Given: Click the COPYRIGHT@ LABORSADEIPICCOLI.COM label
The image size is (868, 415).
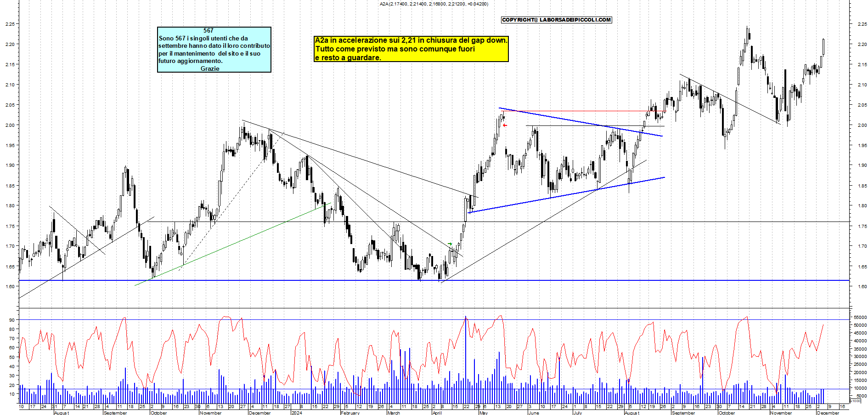Looking at the screenshot, I should coord(557,20).
